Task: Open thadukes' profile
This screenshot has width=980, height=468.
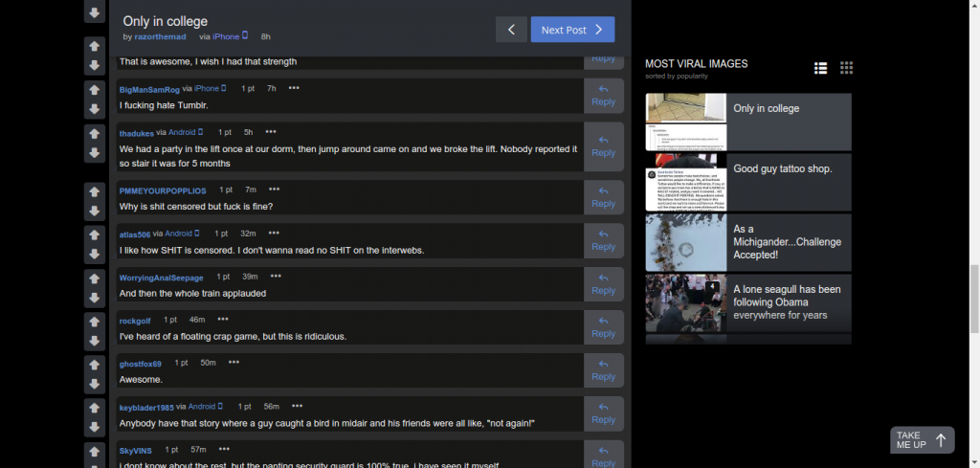Action: click(136, 133)
